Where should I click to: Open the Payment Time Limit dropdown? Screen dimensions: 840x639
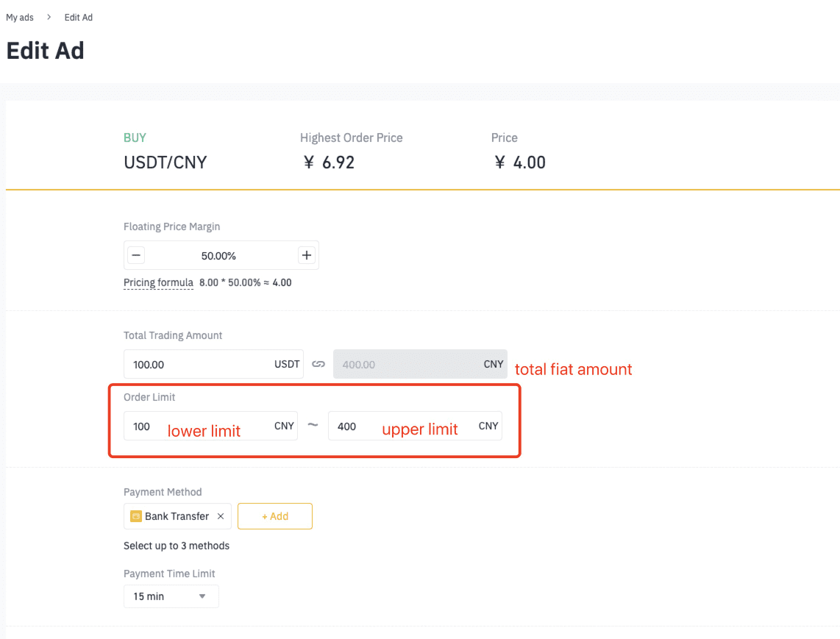click(x=171, y=596)
